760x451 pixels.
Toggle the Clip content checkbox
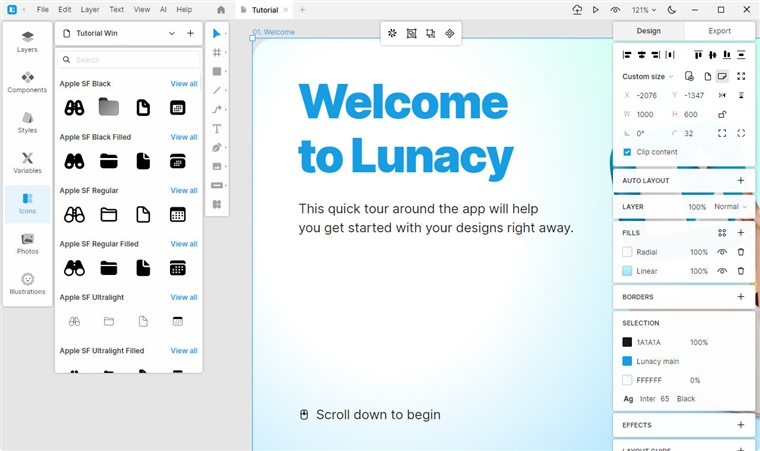(x=627, y=152)
